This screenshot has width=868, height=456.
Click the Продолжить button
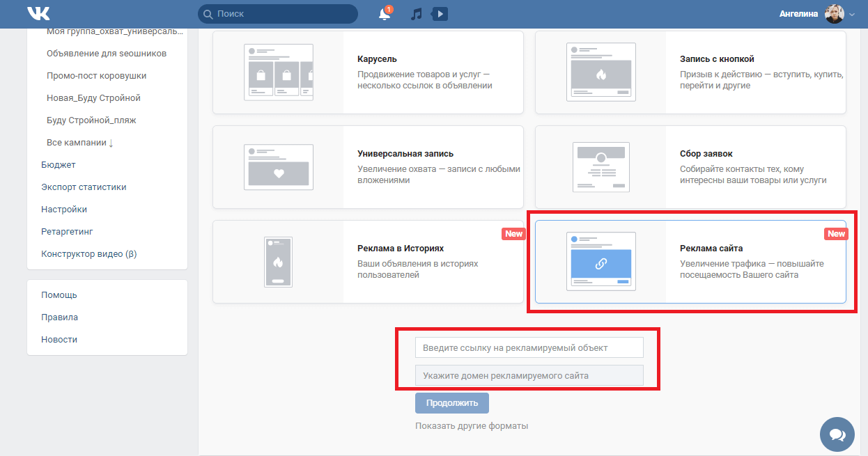(452, 403)
